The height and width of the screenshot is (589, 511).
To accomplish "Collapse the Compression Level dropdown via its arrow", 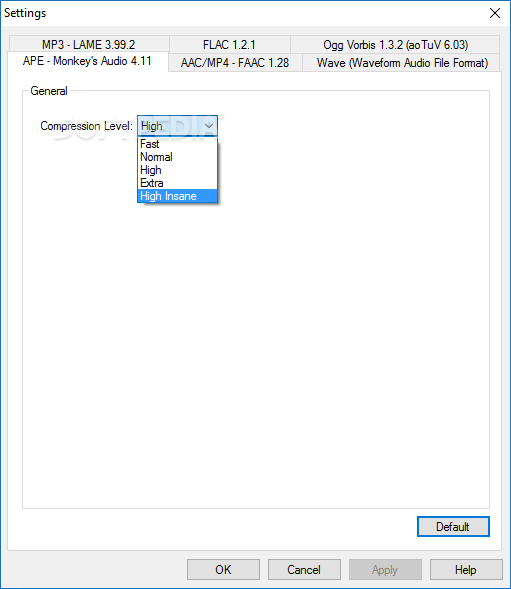I will click(x=209, y=126).
